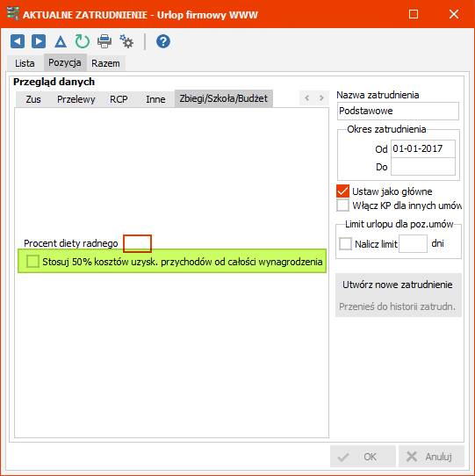Show earlier tabs with left chevron
The width and height of the screenshot is (475, 476).
click(x=306, y=98)
